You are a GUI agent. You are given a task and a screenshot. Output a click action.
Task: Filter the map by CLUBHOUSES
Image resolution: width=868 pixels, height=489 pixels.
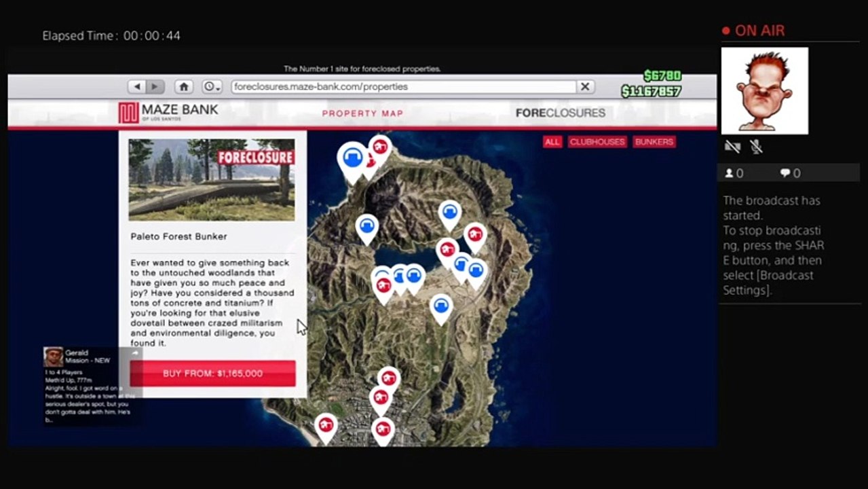click(597, 142)
